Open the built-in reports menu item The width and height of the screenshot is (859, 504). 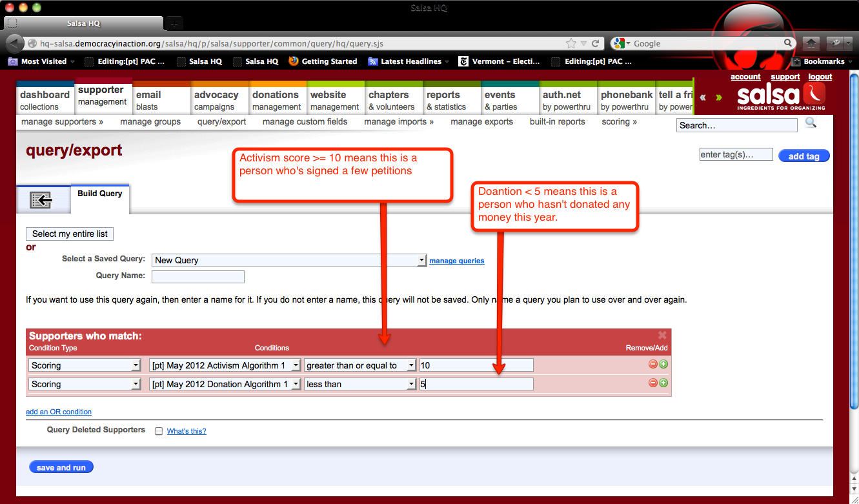558,121
